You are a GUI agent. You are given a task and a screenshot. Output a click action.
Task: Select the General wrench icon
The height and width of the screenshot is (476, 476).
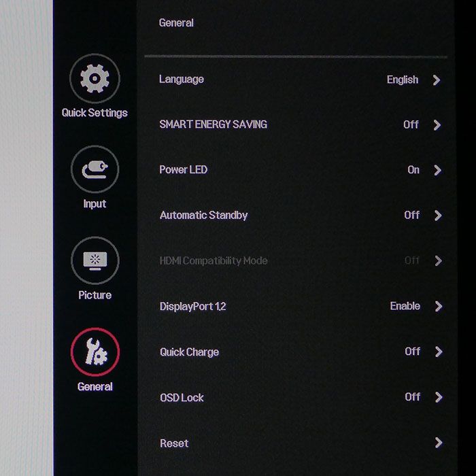click(x=95, y=352)
